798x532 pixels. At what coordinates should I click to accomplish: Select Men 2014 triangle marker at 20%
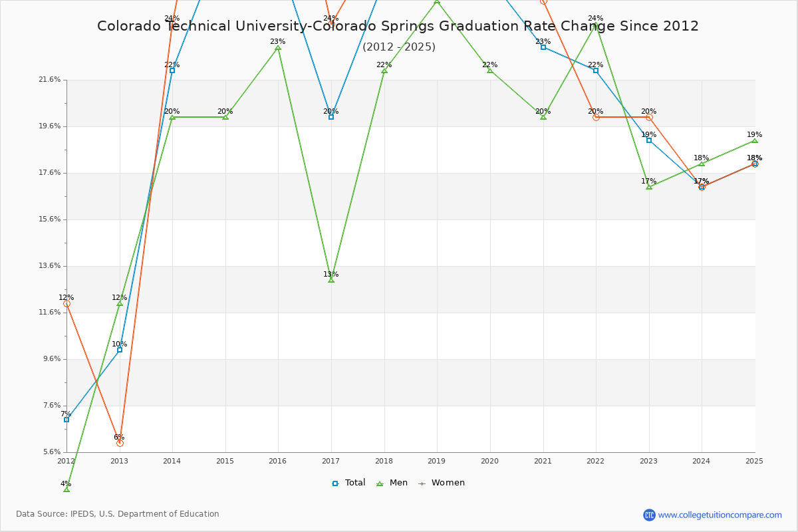click(172, 117)
